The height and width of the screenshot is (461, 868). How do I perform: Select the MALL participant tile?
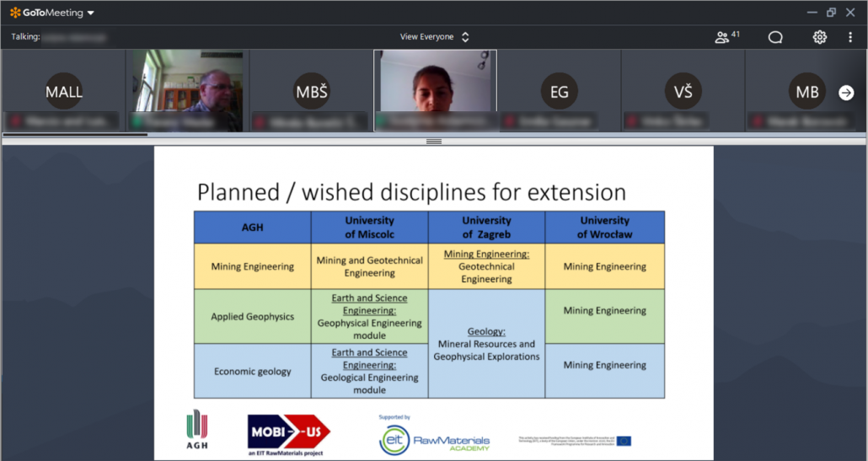coord(64,91)
